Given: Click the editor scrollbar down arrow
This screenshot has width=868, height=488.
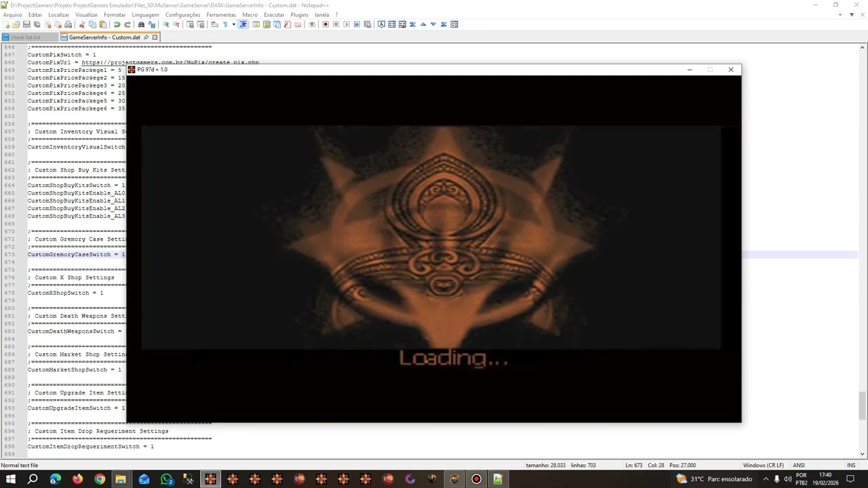Looking at the screenshot, I should [x=863, y=454].
